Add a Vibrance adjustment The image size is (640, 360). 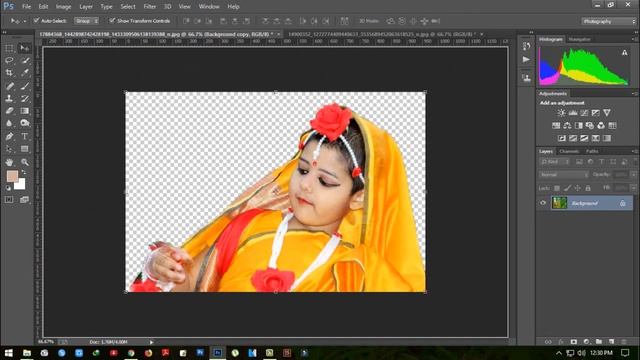(x=607, y=113)
